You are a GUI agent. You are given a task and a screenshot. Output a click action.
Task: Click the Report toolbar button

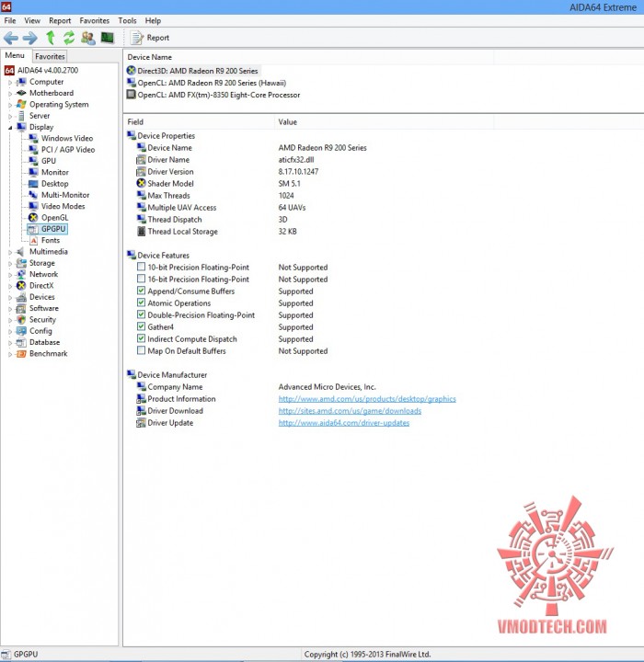click(x=150, y=38)
